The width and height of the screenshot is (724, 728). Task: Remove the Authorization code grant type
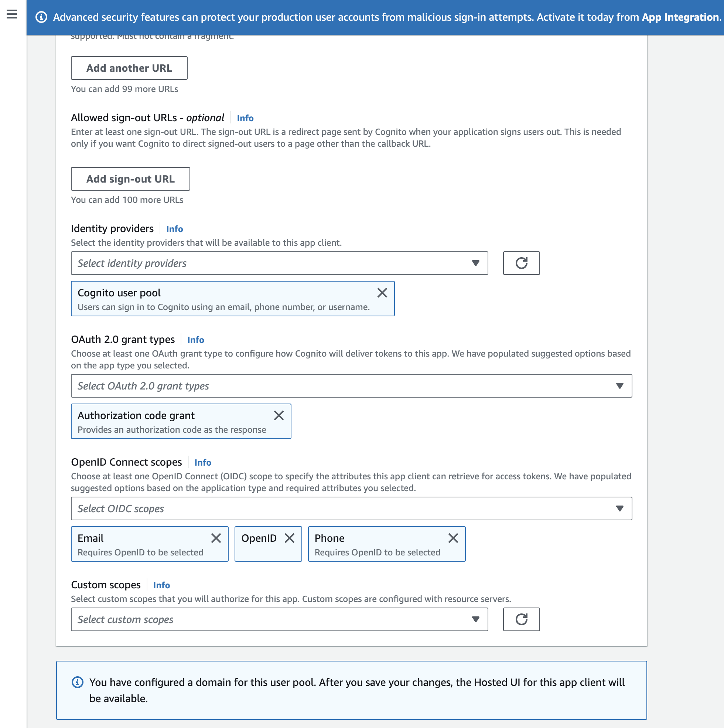pyautogui.click(x=279, y=415)
